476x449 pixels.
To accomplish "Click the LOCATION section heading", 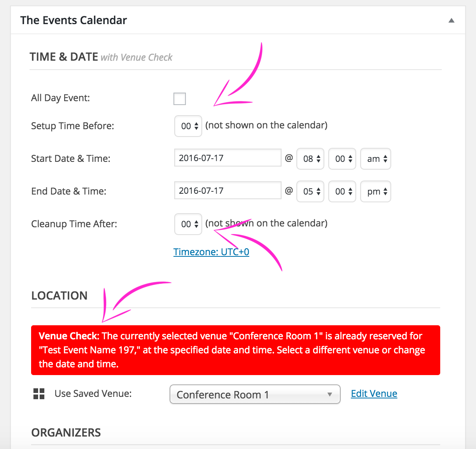I will click(59, 296).
